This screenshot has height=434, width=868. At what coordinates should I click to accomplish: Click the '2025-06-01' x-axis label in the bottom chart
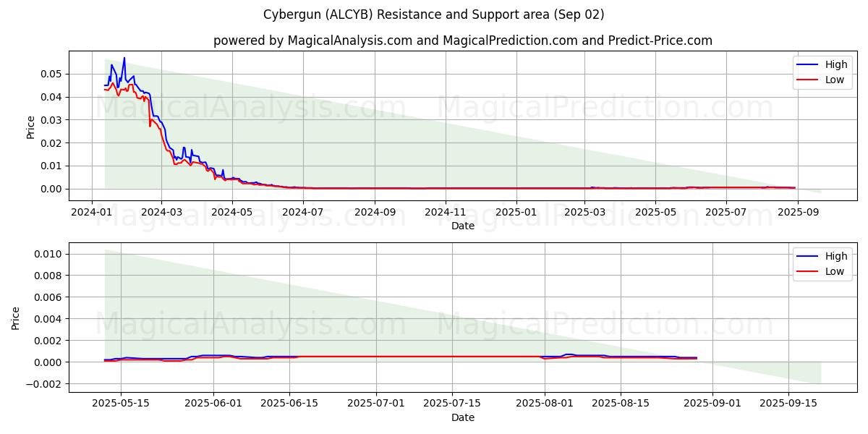(215, 404)
